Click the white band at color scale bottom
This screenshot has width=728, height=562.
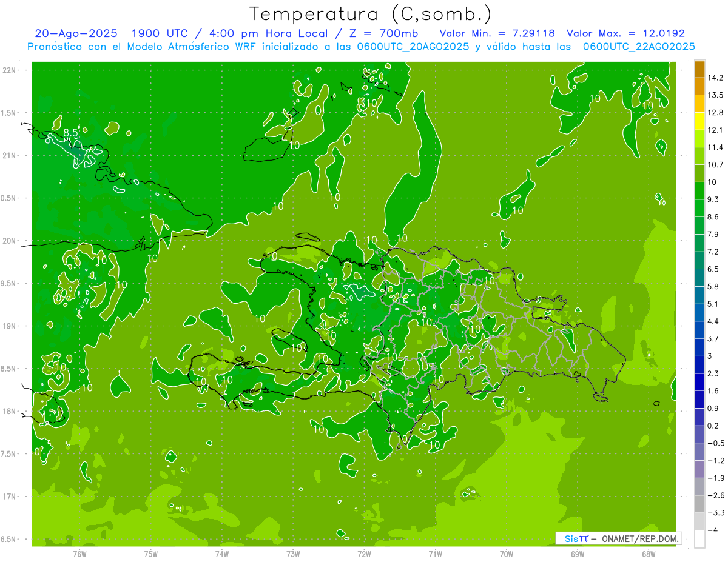pyautogui.click(x=699, y=539)
